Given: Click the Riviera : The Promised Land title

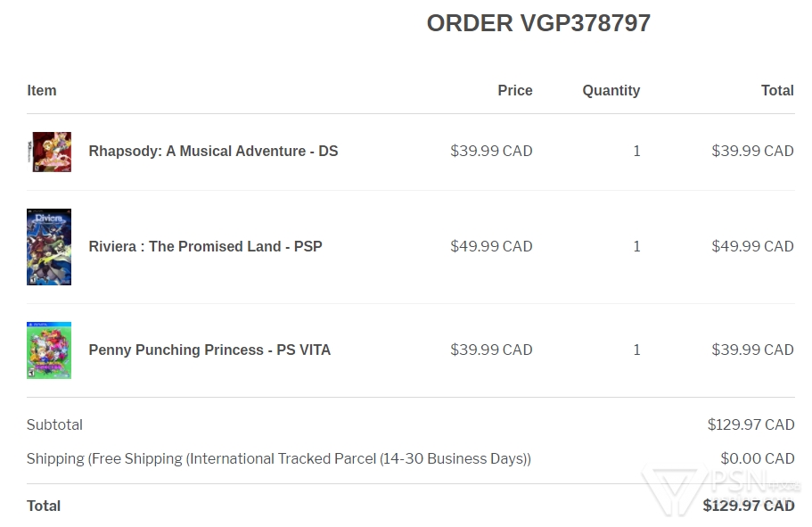Looking at the screenshot, I should coord(206,246).
